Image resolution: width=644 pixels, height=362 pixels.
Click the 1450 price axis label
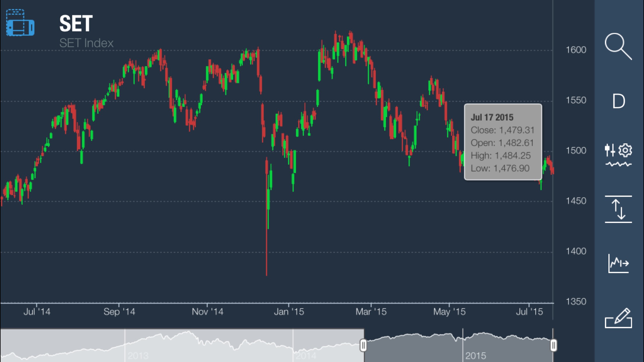coord(576,201)
